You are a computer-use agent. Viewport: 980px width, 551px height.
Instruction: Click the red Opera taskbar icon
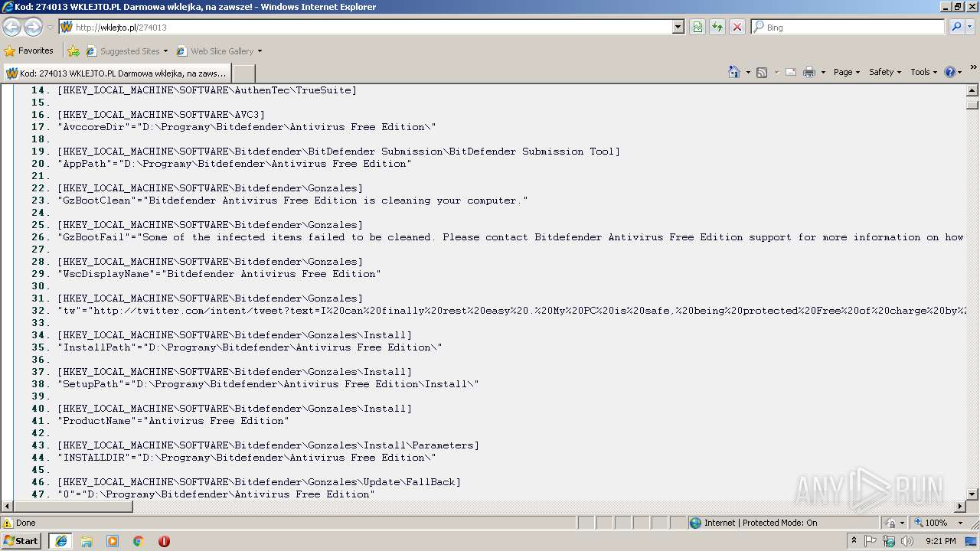tap(164, 541)
